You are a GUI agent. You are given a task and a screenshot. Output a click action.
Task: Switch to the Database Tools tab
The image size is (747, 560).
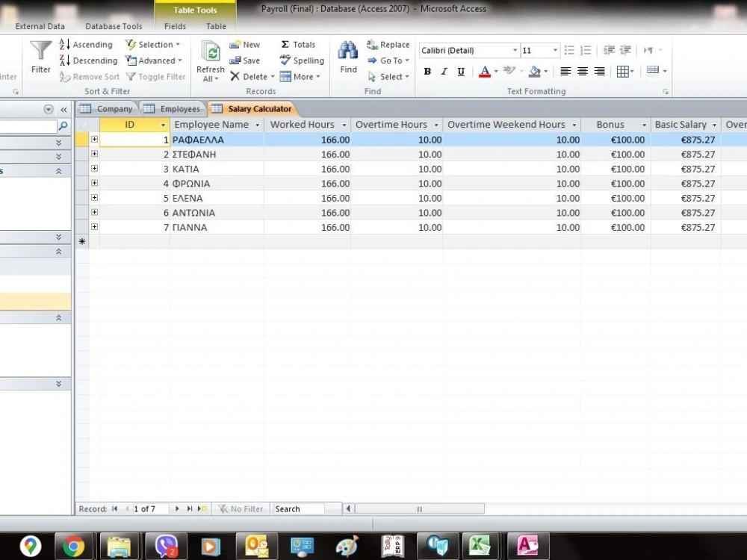[x=114, y=26]
